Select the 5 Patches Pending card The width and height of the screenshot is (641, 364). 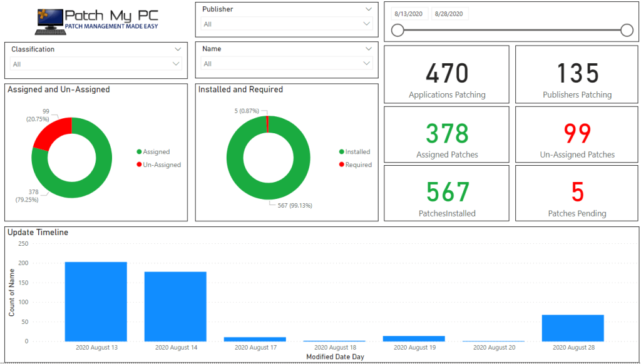(577, 193)
